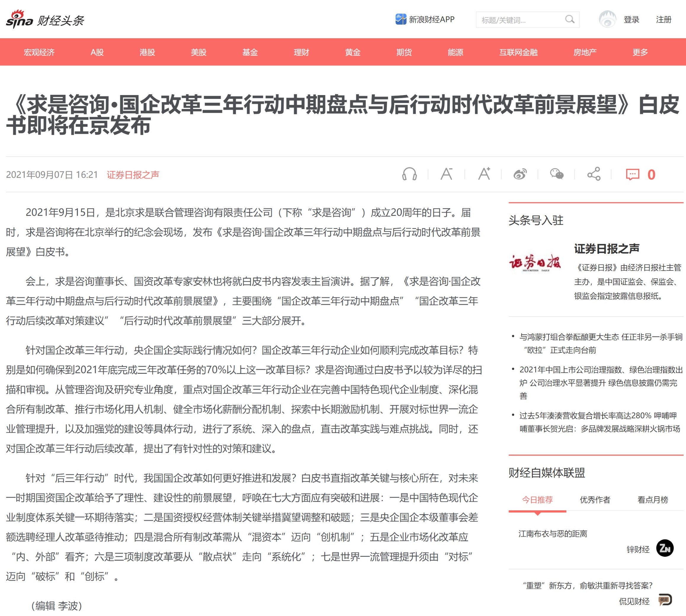
Task: Click 证券日报之声 source link
Action: click(133, 175)
